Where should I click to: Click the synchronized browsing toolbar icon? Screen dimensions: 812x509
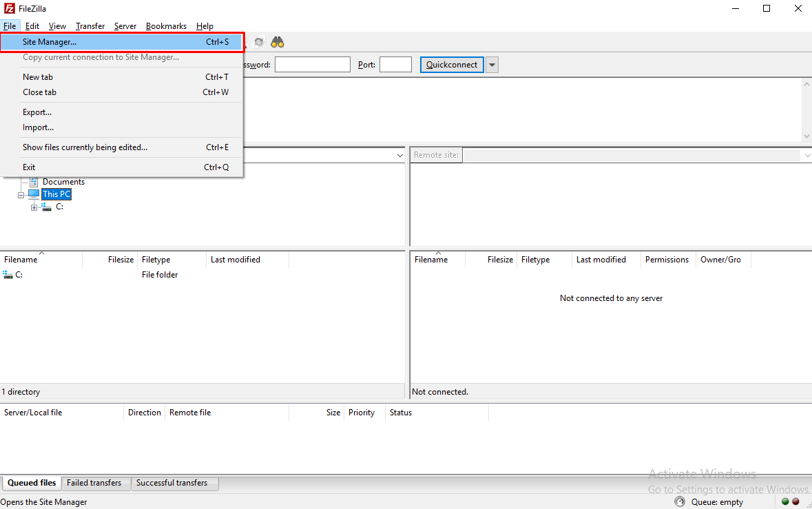point(259,42)
